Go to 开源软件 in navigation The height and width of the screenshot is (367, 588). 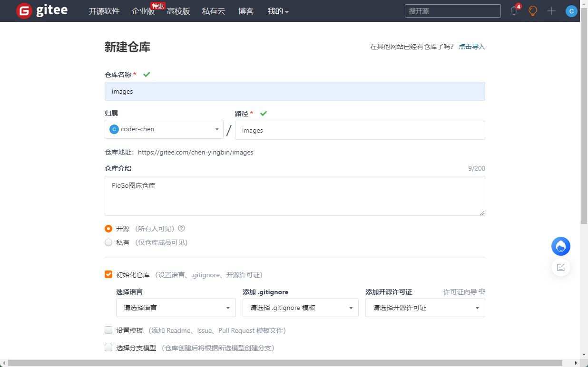[104, 11]
